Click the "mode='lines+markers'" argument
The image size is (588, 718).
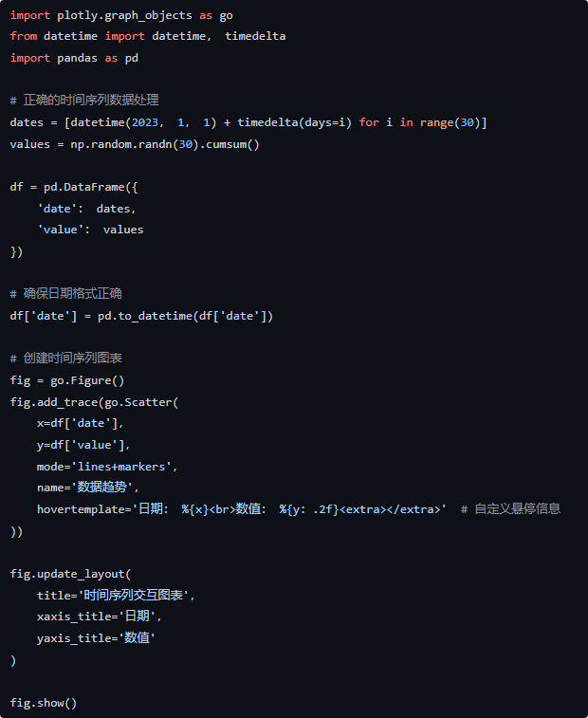pyautogui.click(x=107, y=466)
